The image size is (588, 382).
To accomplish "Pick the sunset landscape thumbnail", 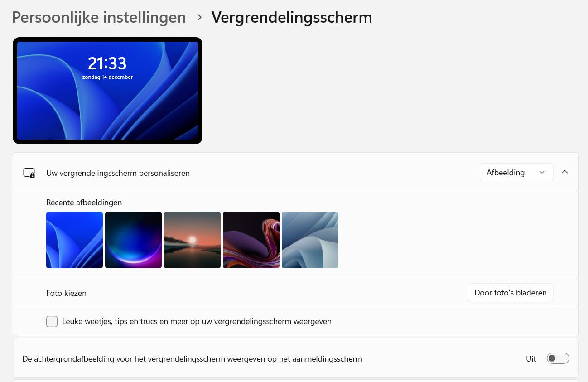I will pyautogui.click(x=192, y=240).
